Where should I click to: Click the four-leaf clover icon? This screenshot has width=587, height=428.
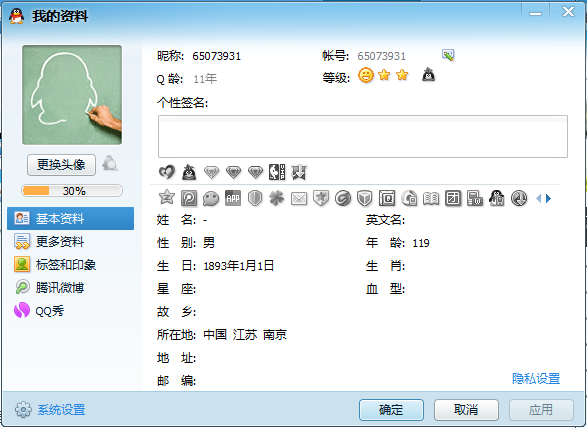tap(277, 198)
